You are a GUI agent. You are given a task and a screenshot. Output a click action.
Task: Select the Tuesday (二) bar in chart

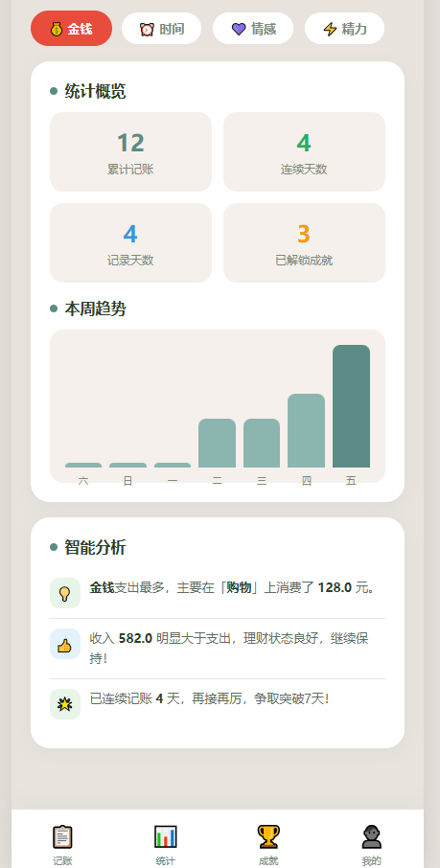(x=218, y=443)
